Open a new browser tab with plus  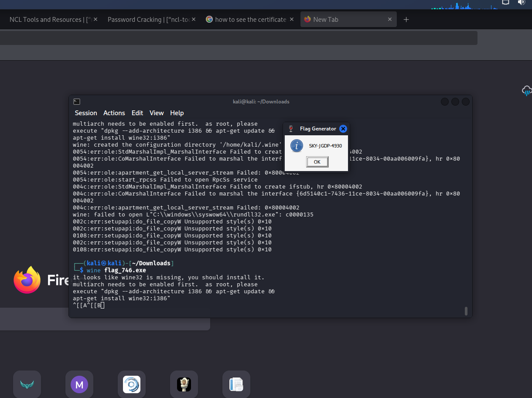406,20
